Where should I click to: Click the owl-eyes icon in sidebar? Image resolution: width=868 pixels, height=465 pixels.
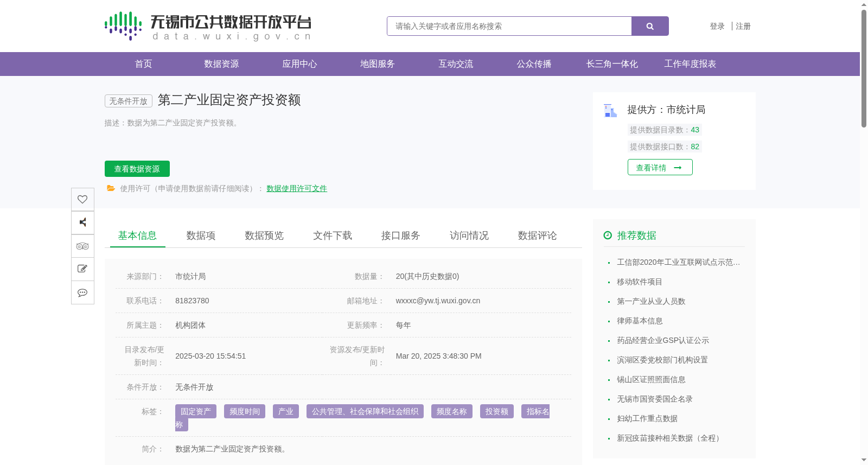82,246
